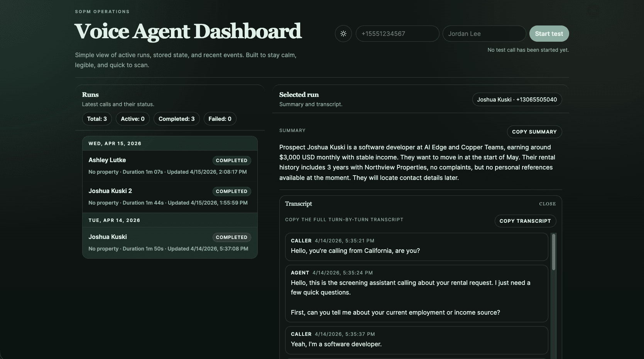Copy the full transcript

pos(525,221)
